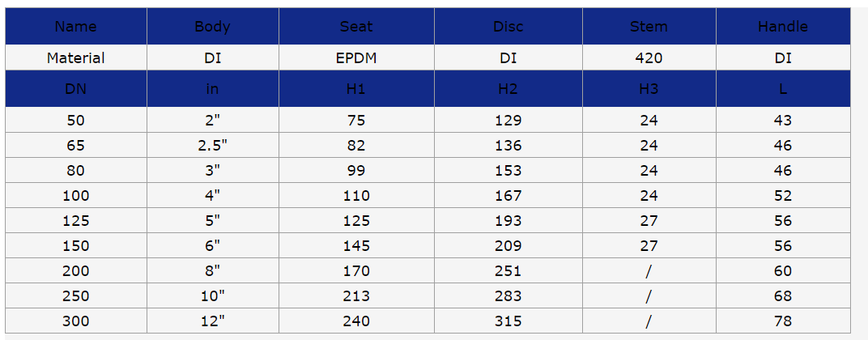Viewport: 868px width, 340px height.
Task: Select the H1 sub-header cell
Action: coord(356,88)
